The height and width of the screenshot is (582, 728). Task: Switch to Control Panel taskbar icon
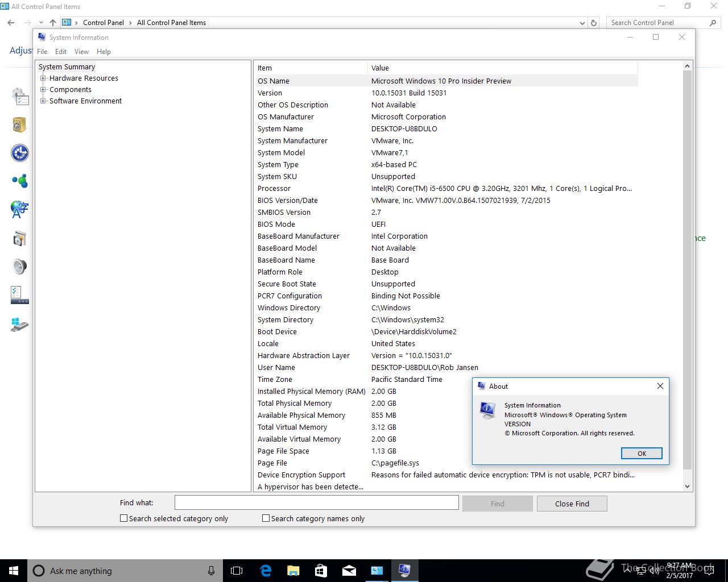tap(377, 571)
